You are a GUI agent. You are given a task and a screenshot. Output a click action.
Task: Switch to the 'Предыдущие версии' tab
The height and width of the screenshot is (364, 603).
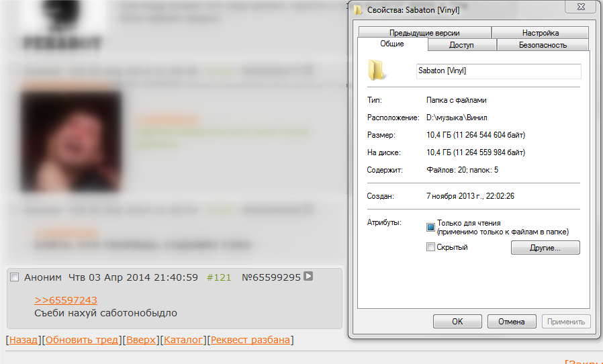(424, 33)
